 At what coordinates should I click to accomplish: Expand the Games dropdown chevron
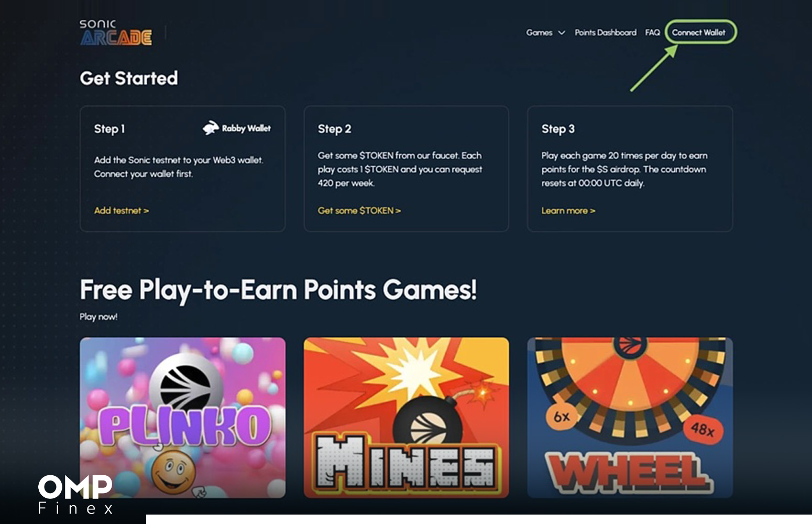click(562, 32)
